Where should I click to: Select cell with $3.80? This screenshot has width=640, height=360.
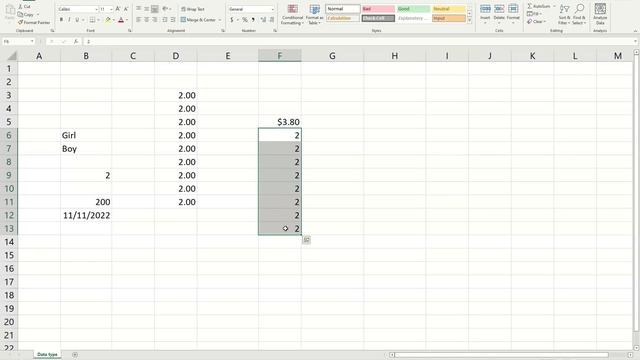pyautogui.click(x=280, y=122)
